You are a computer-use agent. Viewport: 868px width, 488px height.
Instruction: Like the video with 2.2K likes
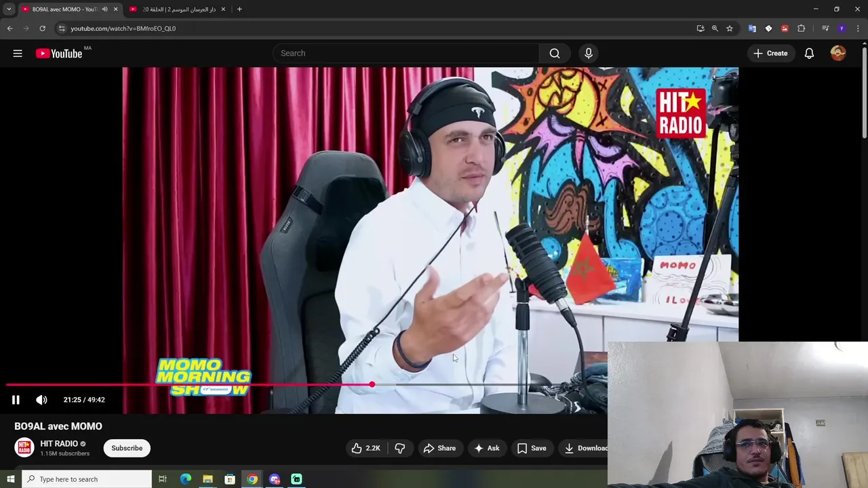pyautogui.click(x=366, y=448)
